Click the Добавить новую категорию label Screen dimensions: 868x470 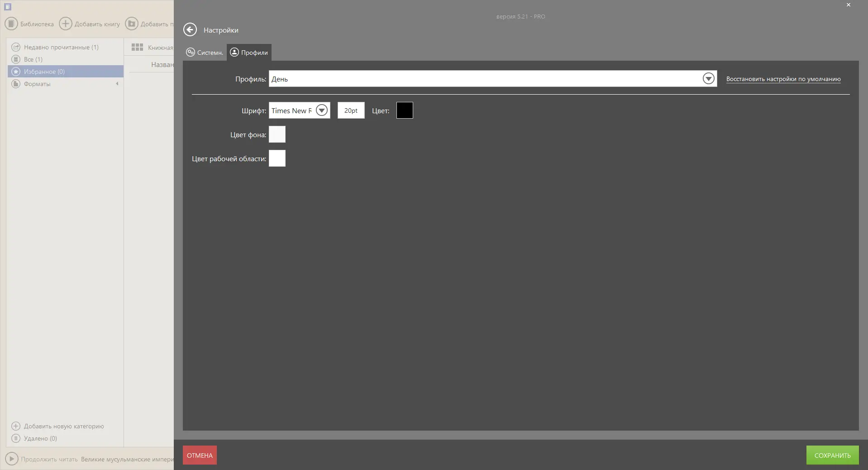pos(64,427)
